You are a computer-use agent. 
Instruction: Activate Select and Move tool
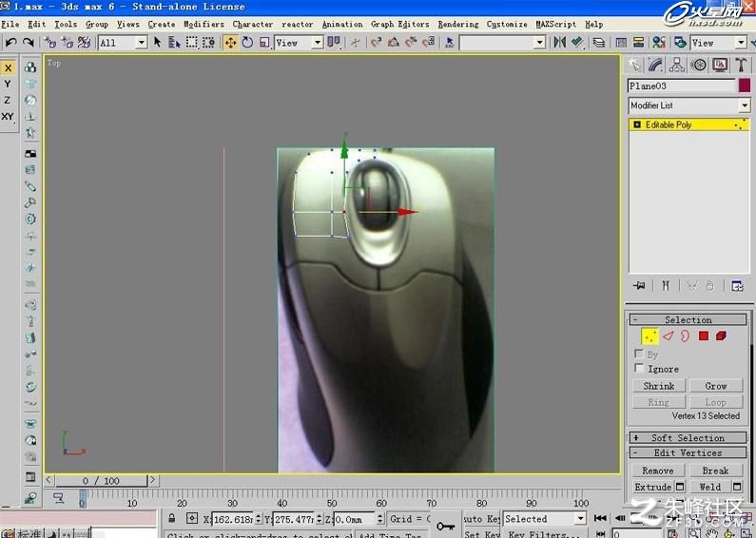click(x=230, y=43)
